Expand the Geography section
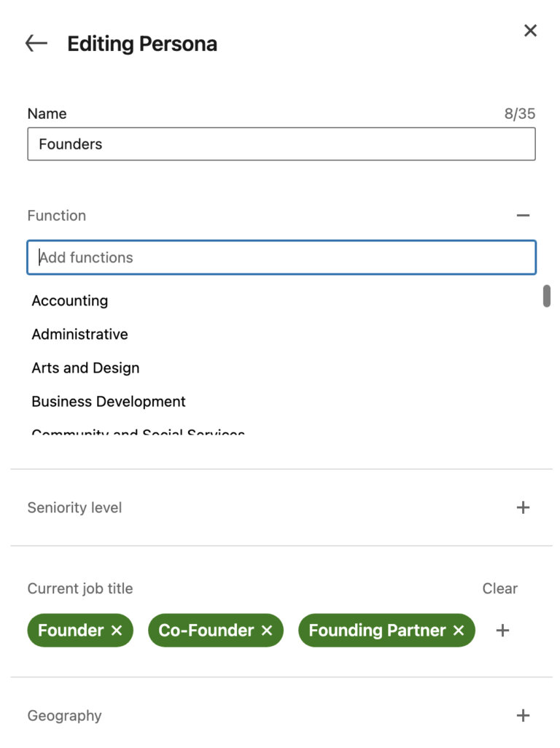 (523, 715)
